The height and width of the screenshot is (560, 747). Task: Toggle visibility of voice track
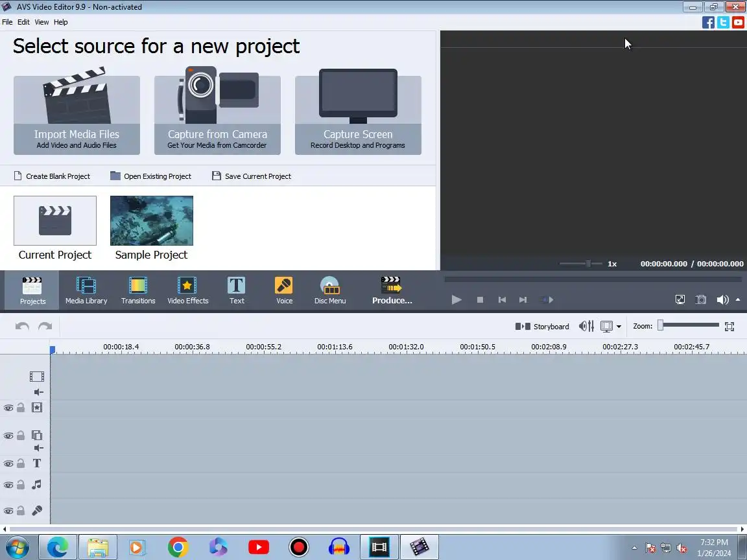(8, 511)
